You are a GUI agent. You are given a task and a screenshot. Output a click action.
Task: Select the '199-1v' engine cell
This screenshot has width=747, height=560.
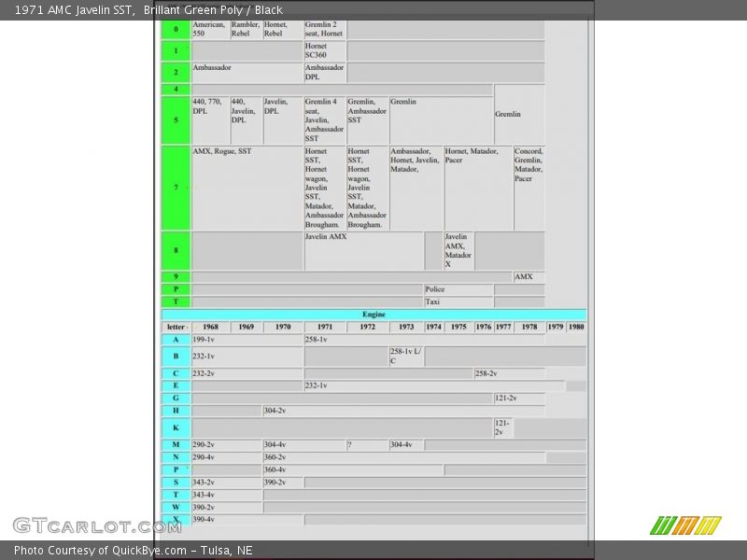click(247, 340)
